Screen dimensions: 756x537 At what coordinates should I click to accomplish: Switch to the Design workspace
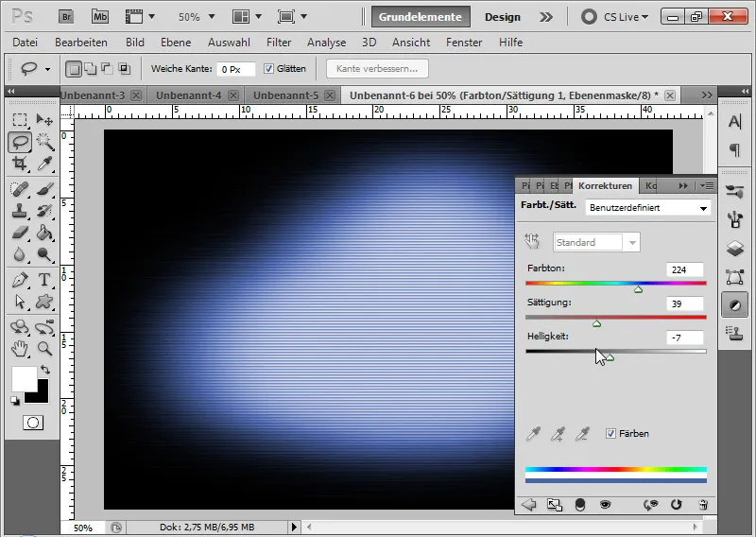[503, 17]
